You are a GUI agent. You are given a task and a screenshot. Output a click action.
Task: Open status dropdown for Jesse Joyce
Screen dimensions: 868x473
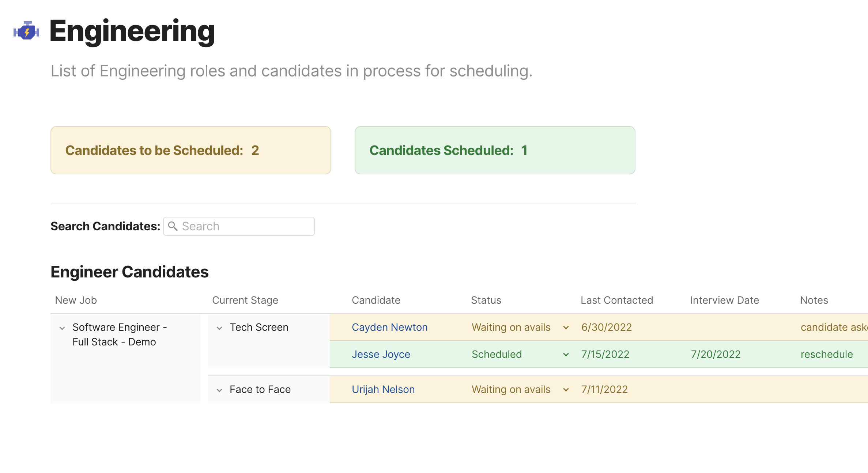coord(566,355)
